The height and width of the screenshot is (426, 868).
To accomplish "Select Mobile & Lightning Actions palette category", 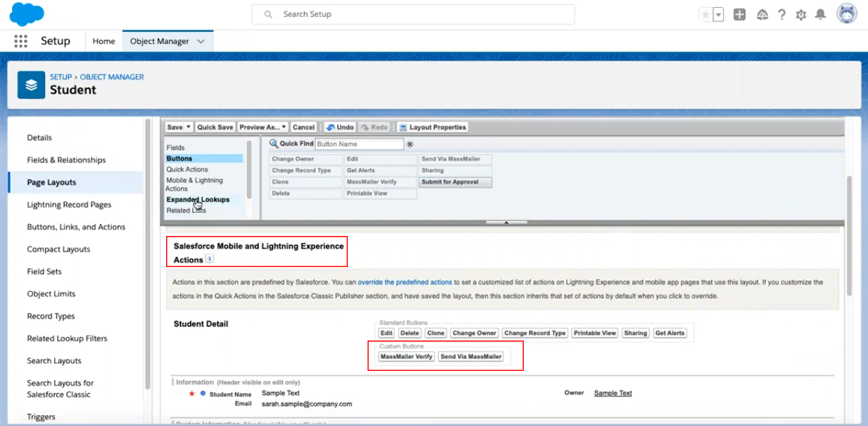I will [x=194, y=184].
